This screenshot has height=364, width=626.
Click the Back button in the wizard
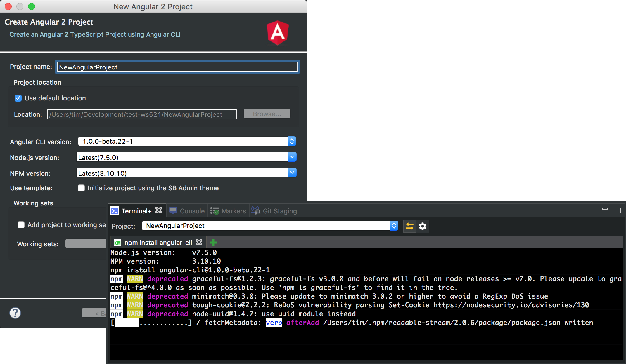point(94,313)
